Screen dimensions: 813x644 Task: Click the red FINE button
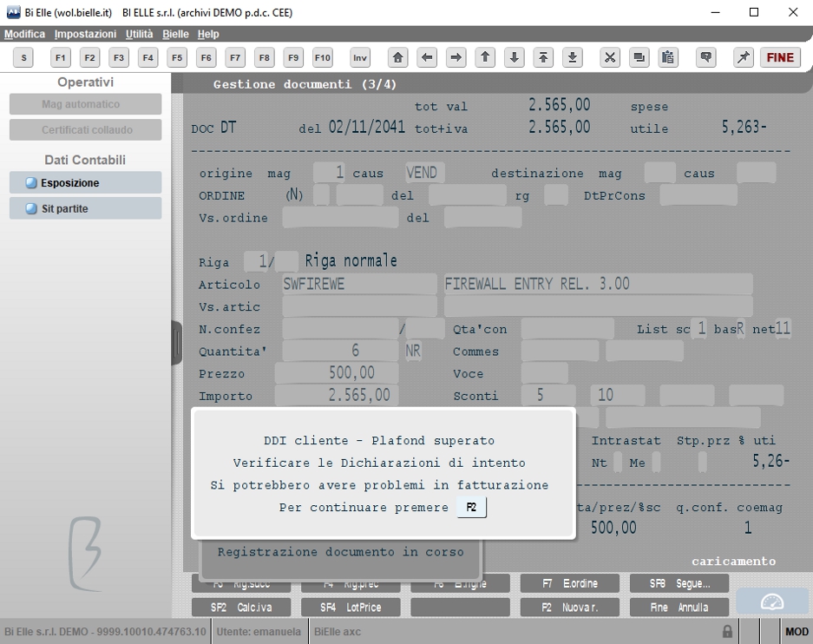[780, 57]
